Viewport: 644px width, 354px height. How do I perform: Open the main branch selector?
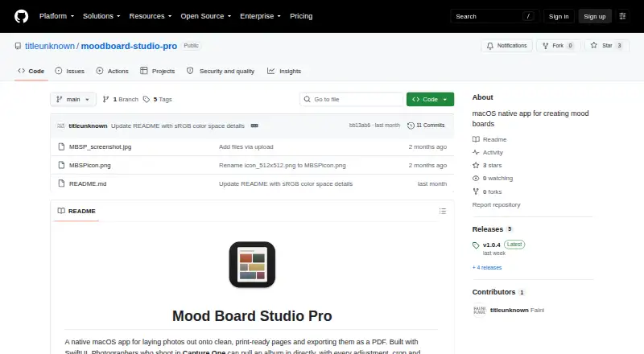click(x=73, y=100)
